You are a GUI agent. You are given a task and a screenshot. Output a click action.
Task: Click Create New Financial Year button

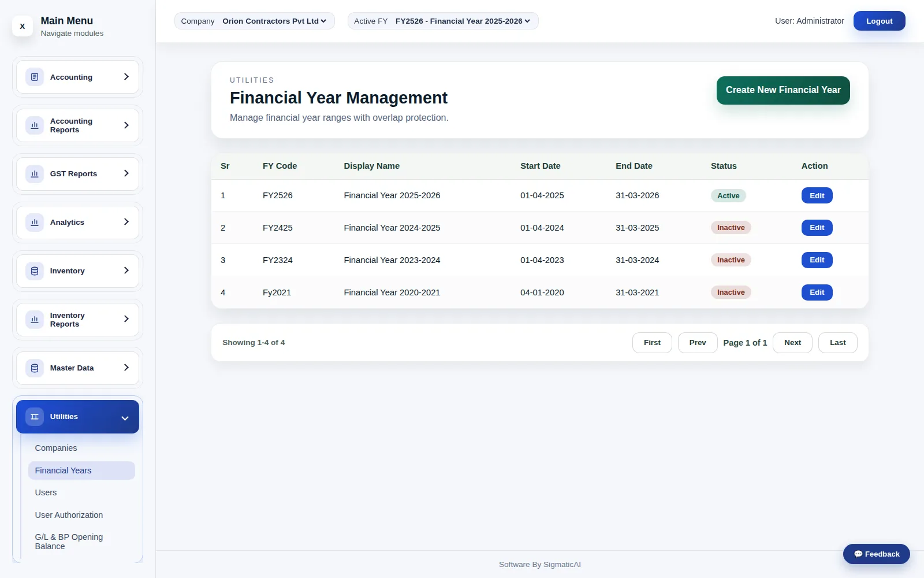(783, 90)
